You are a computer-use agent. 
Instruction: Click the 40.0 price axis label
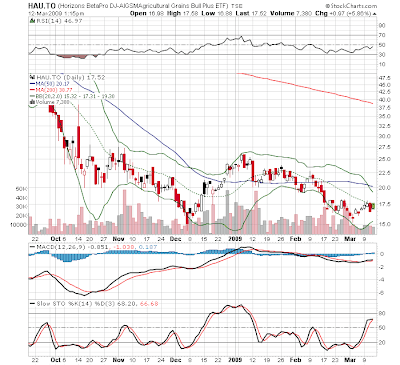click(x=384, y=100)
